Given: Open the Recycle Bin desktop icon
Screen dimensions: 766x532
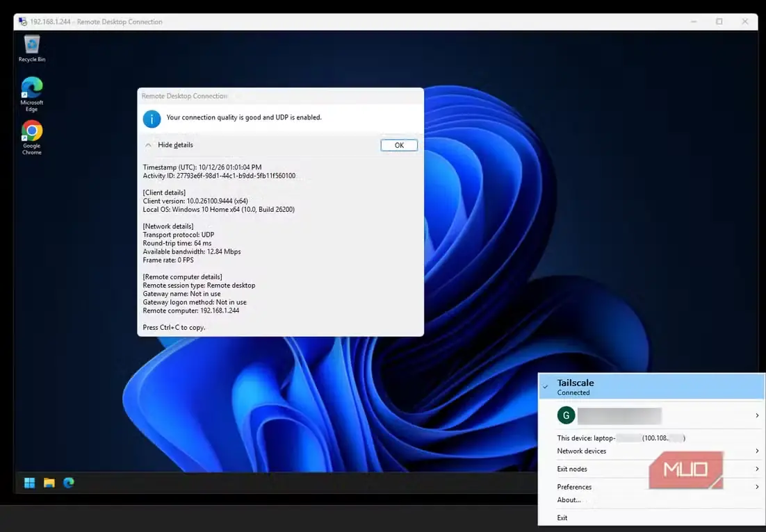Looking at the screenshot, I should pyautogui.click(x=32, y=49).
